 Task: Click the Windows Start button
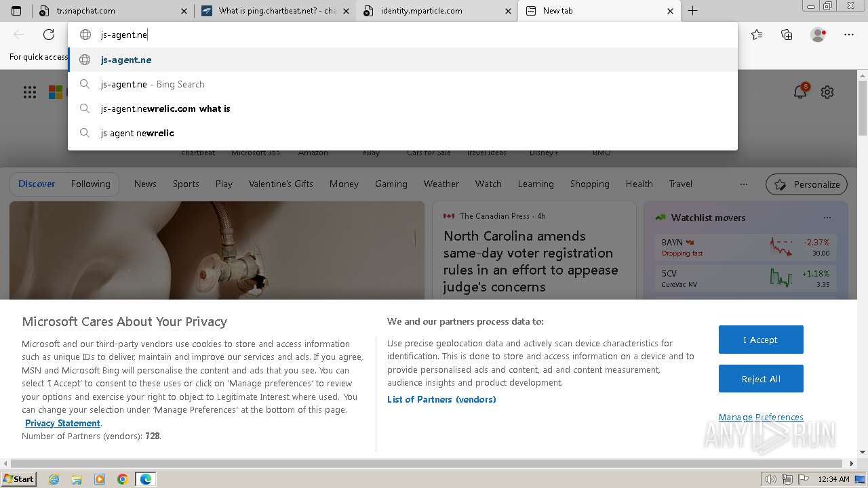pos(18,479)
